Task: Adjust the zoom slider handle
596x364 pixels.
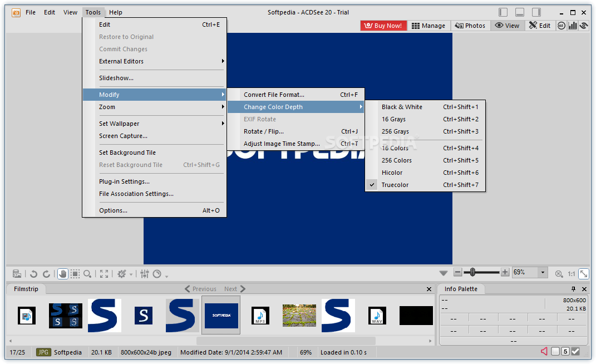Action: coord(472,272)
